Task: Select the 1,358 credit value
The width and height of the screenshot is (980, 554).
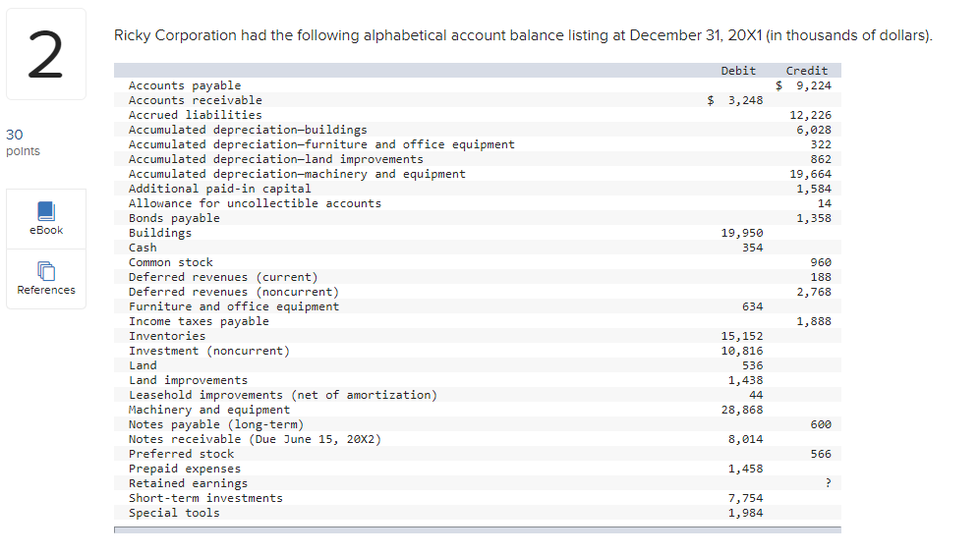Action: [x=814, y=218]
